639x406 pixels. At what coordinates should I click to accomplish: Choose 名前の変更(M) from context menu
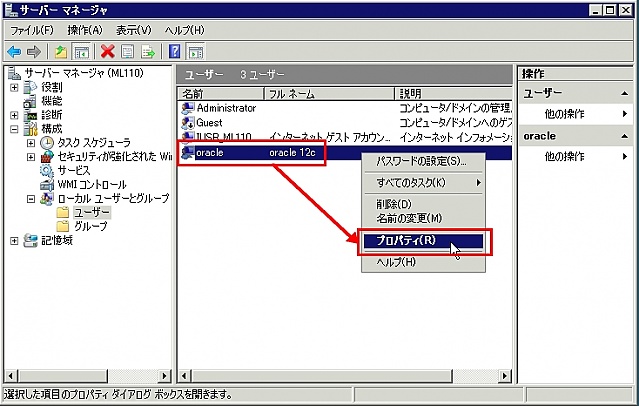tap(423, 218)
